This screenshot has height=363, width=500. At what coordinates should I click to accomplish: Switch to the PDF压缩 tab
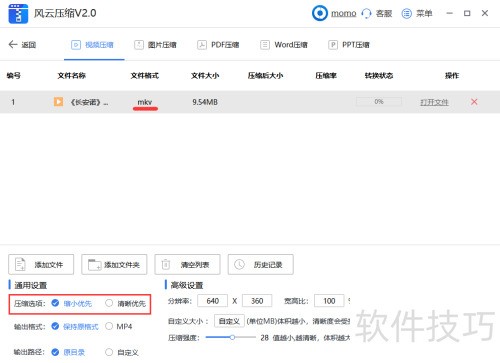point(218,45)
